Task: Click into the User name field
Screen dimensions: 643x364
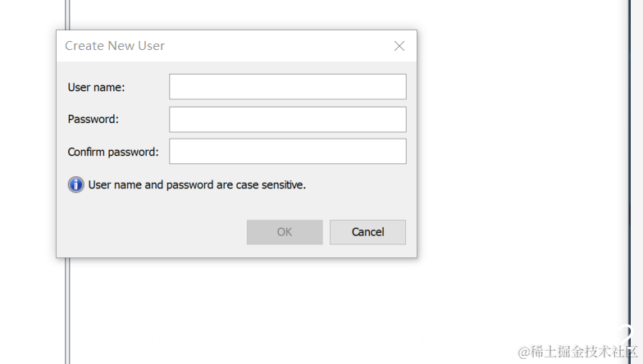Action: (287, 87)
